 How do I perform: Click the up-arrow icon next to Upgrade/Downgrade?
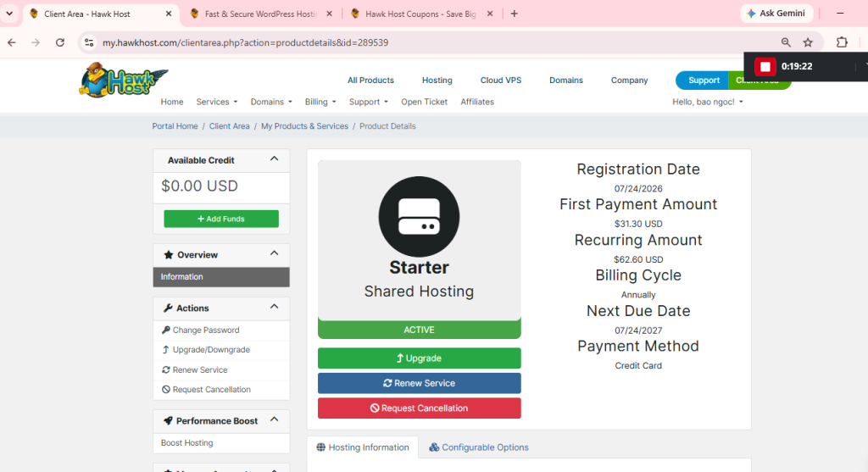pyautogui.click(x=165, y=350)
